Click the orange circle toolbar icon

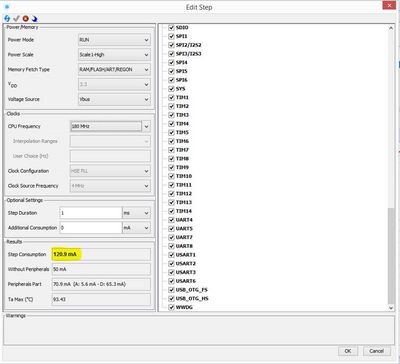click(25, 19)
